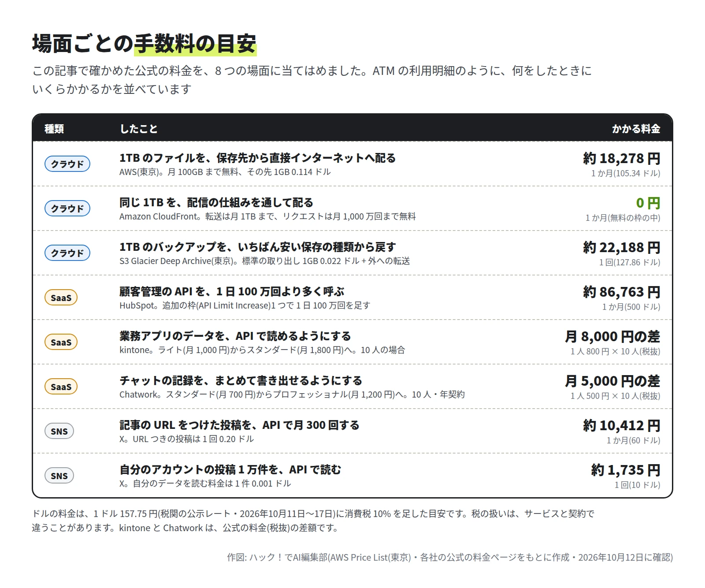705x588 pixels.
Task: Click the price 約 10,412 円
Action: coord(621,425)
